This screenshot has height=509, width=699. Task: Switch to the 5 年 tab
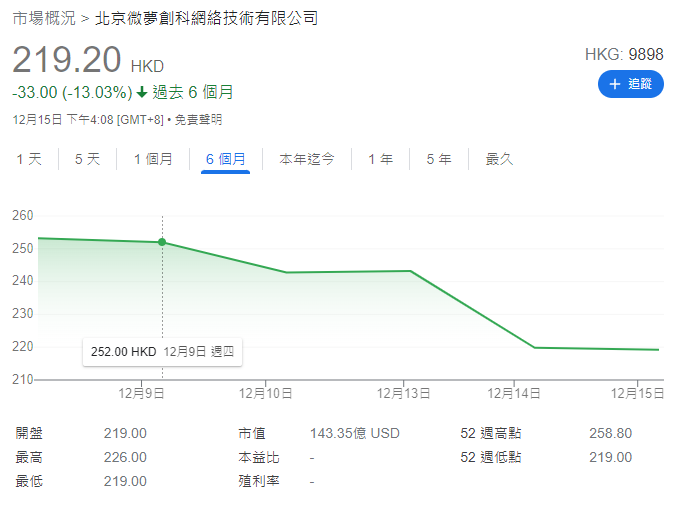[439, 159]
